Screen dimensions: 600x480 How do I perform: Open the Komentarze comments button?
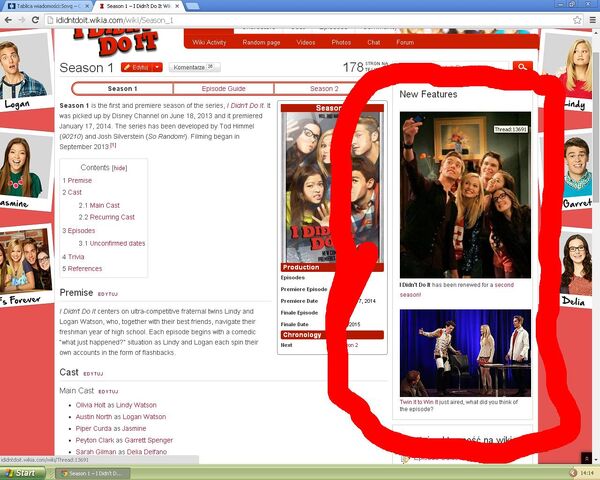tap(194, 67)
